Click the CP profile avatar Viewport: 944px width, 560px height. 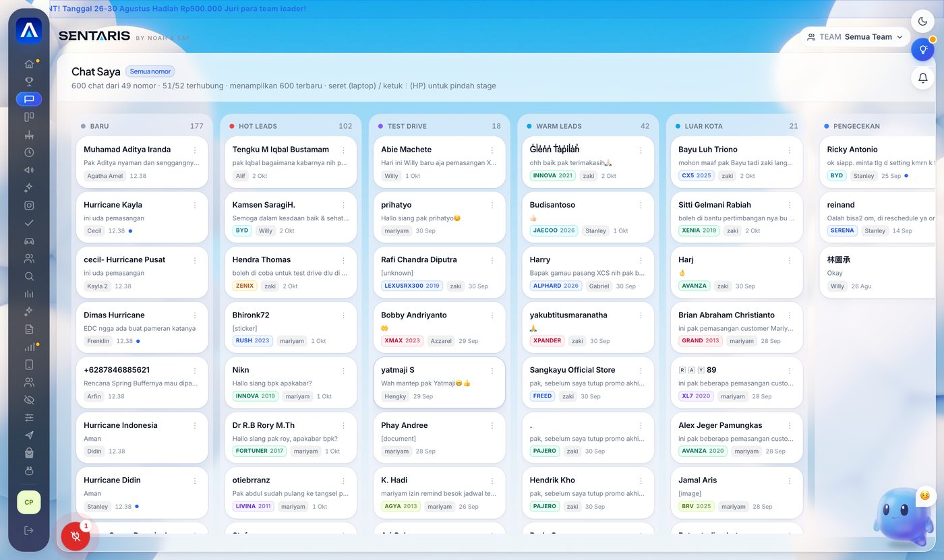(x=29, y=502)
